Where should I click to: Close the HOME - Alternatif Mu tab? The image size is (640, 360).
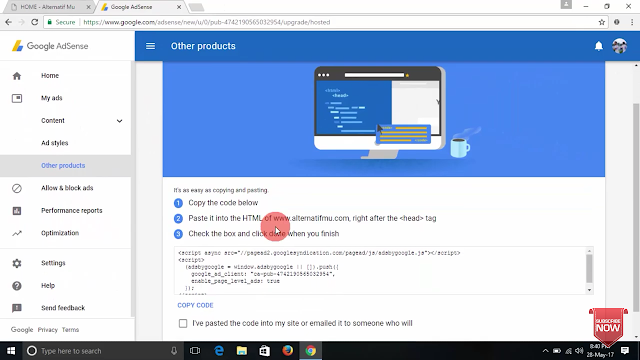89,7
